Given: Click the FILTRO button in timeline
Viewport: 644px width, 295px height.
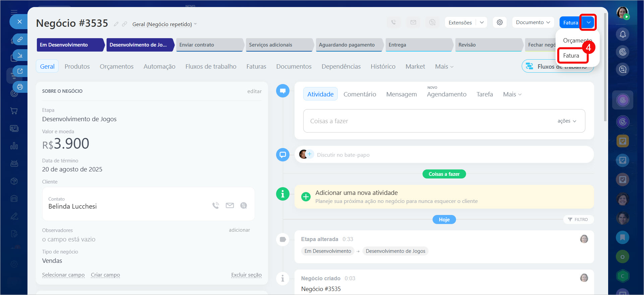Looking at the screenshot, I should pos(578,220).
